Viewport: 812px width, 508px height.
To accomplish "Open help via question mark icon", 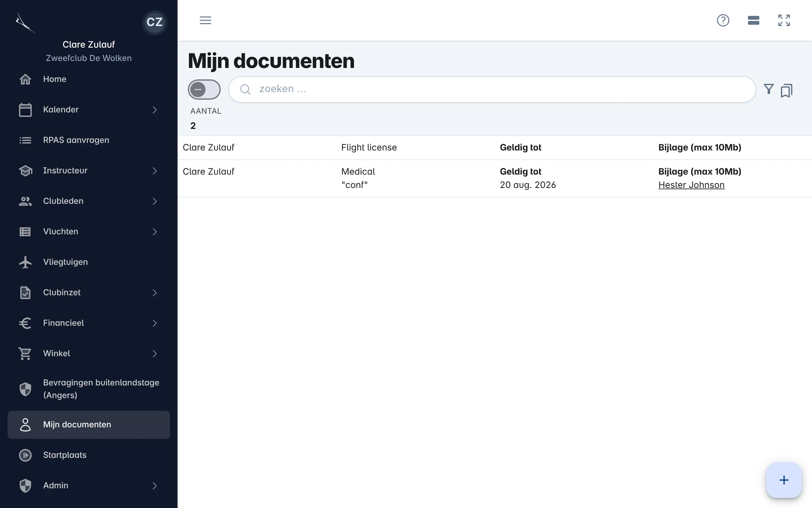I will (x=723, y=20).
